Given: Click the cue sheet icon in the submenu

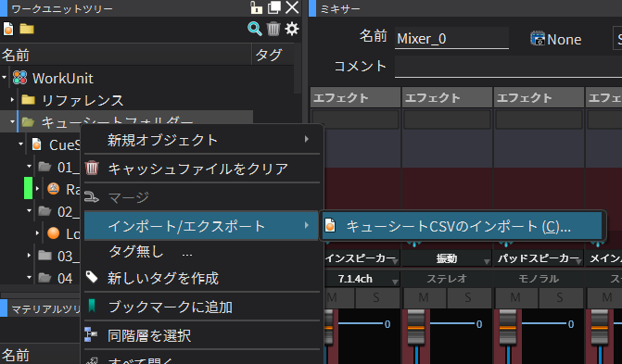Looking at the screenshot, I should [x=330, y=226].
